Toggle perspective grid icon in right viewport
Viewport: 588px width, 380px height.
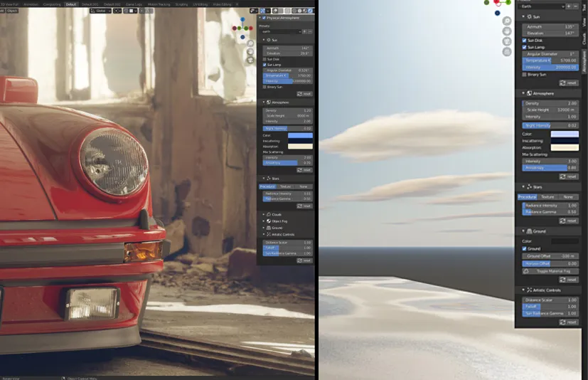tap(507, 52)
